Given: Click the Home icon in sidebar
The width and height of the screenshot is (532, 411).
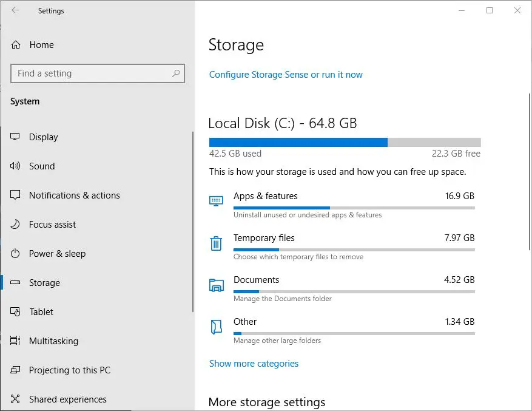Looking at the screenshot, I should click(x=16, y=45).
